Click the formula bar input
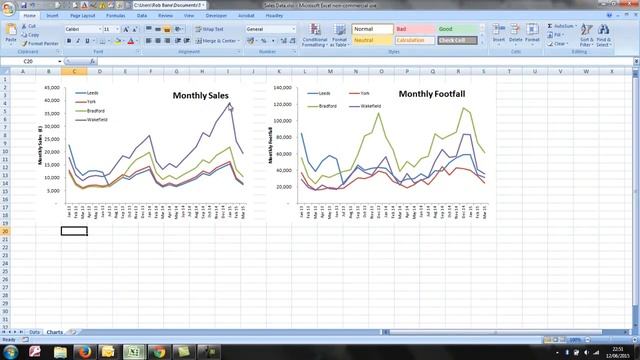The image size is (640, 360). (365, 61)
